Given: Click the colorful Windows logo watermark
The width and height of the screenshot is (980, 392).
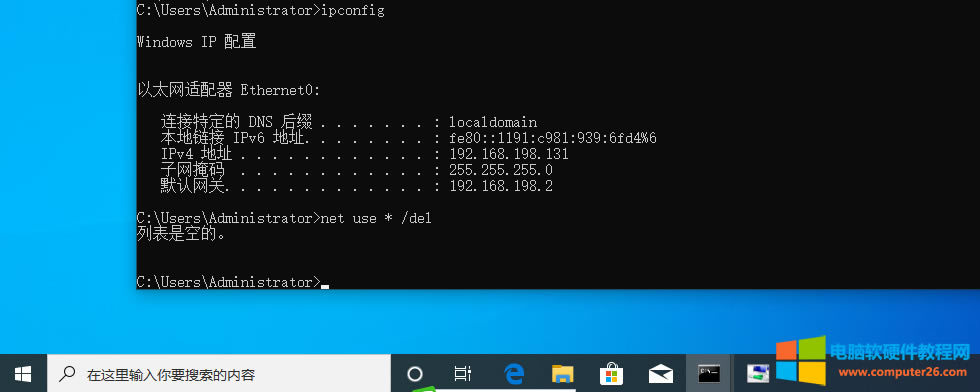Looking at the screenshot, I should [801, 361].
